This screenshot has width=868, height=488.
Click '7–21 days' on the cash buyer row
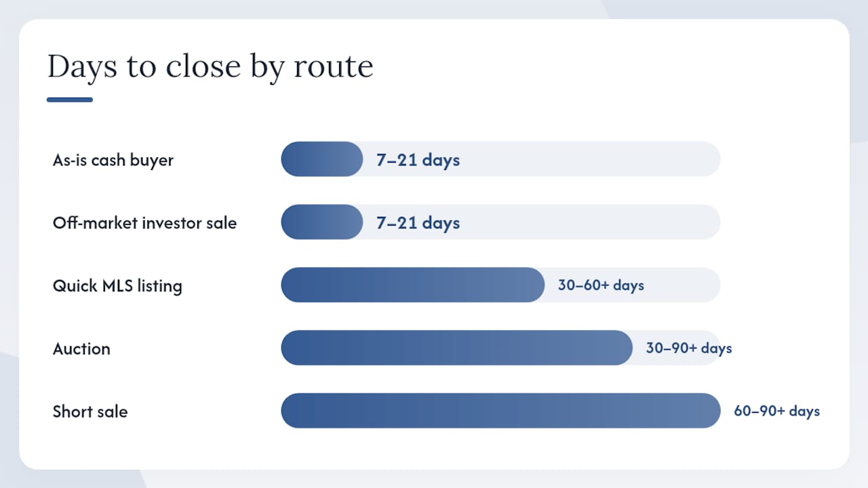coord(418,160)
